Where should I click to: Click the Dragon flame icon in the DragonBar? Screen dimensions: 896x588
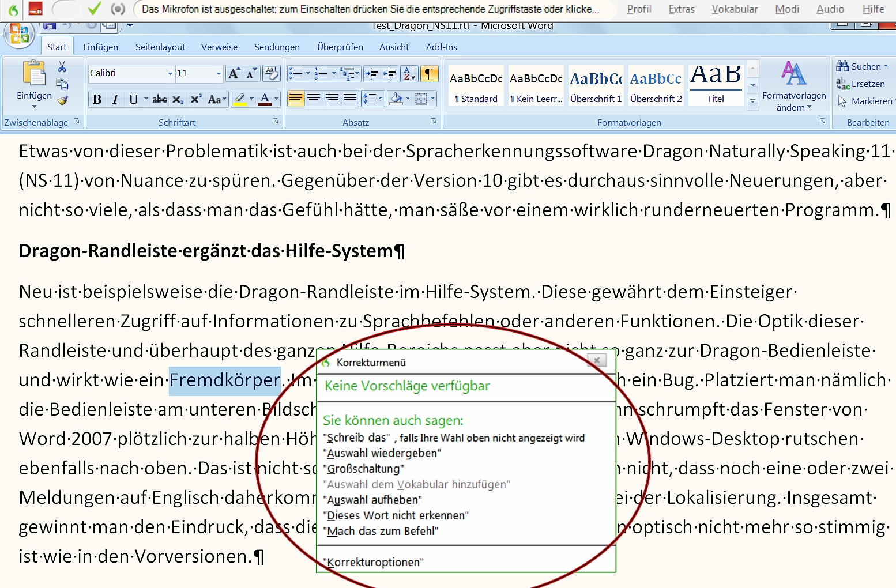(x=13, y=9)
